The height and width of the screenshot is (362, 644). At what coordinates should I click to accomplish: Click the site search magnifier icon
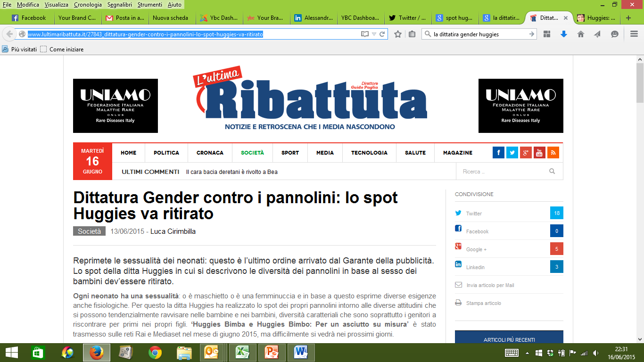click(x=552, y=172)
